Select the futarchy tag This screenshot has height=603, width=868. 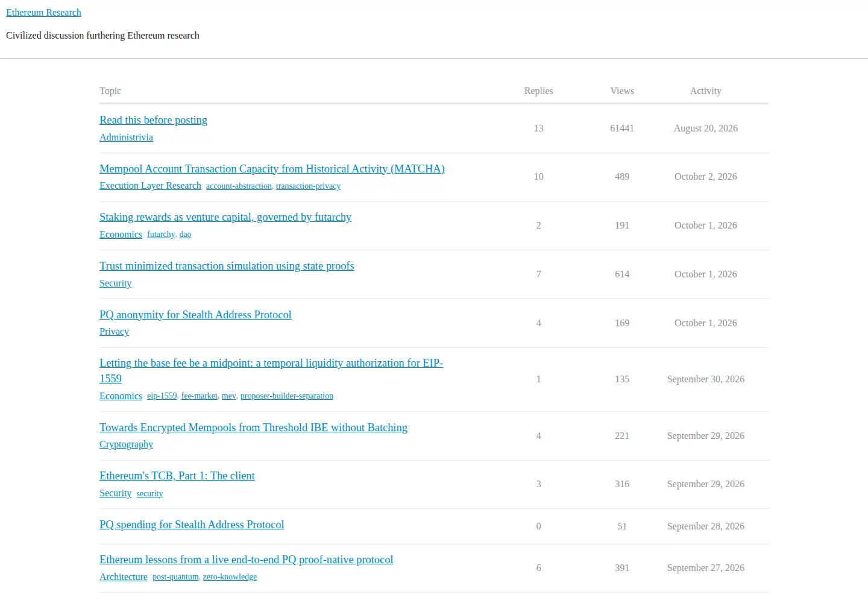pyautogui.click(x=161, y=235)
